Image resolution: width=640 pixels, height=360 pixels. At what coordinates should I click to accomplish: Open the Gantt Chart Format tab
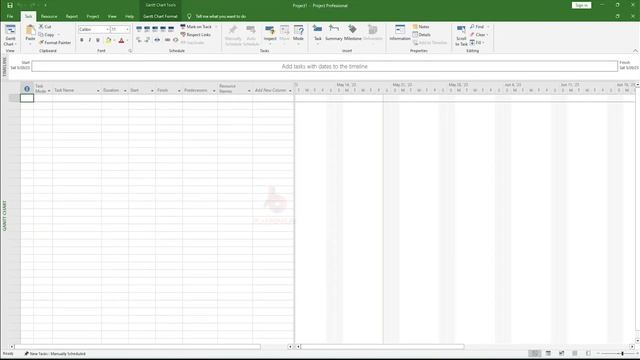(x=160, y=16)
